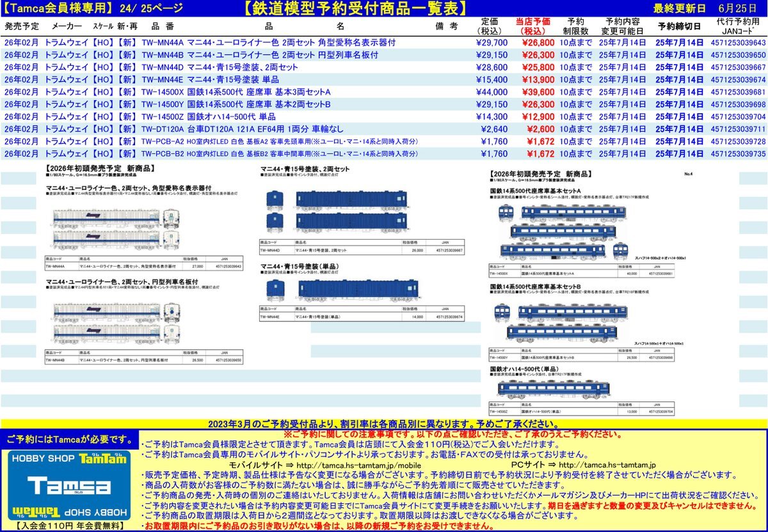768x532 pixels.
Task: Open the PC site URL http://tamca.hs-tamtam.jp
Action: [607, 465]
